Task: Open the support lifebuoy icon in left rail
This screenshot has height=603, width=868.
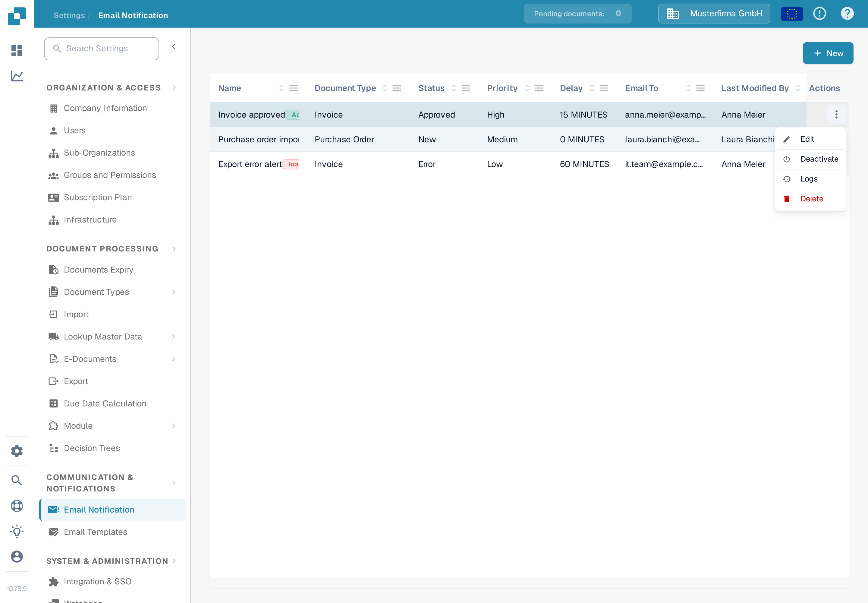Action: tap(17, 506)
